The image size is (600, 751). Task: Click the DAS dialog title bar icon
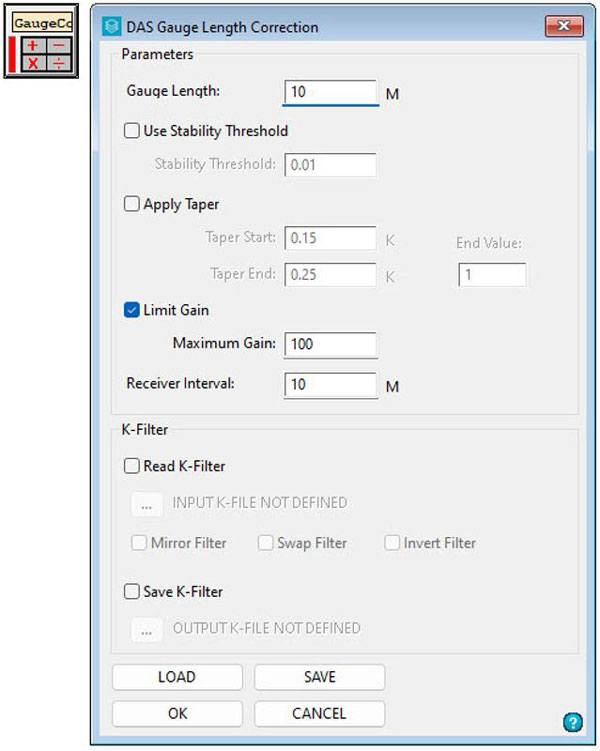(111, 28)
